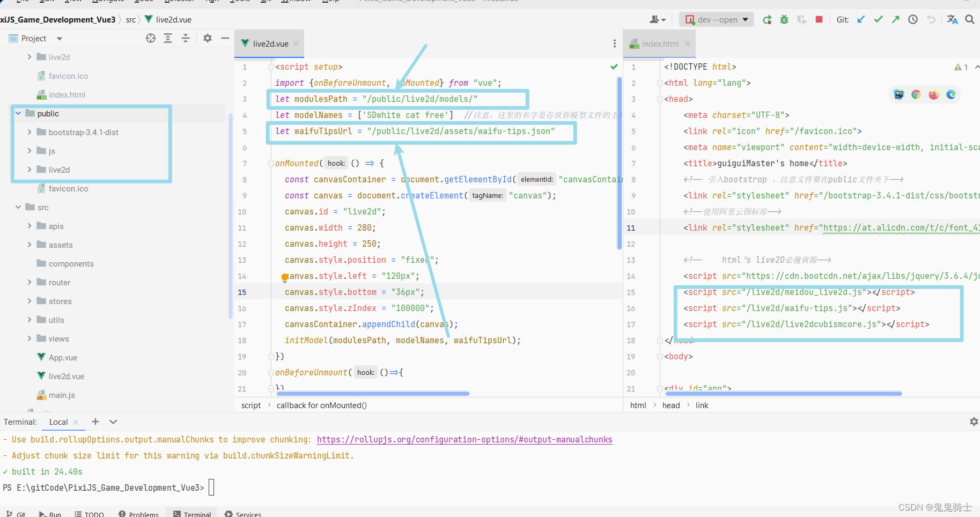Screen dimensions: 980x517
Task: Open the Search Everywhere magnifier
Action: click(970, 19)
